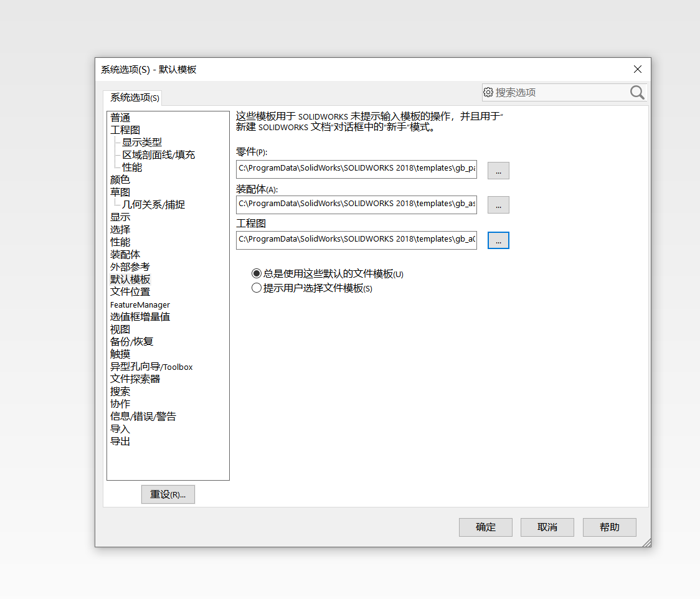Click the search magnifier icon

coord(636,93)
